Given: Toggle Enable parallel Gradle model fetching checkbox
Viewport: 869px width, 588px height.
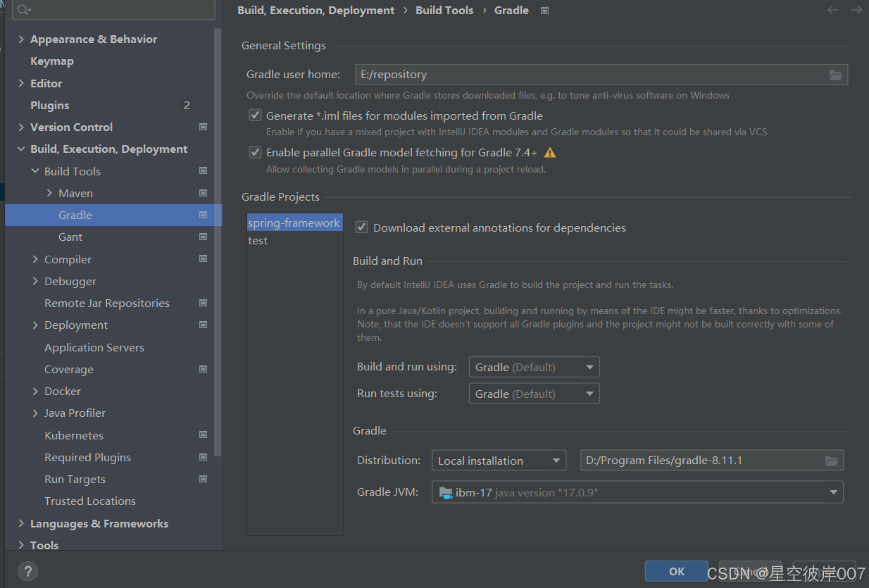Looking at the screenshot, I should 255,152.
